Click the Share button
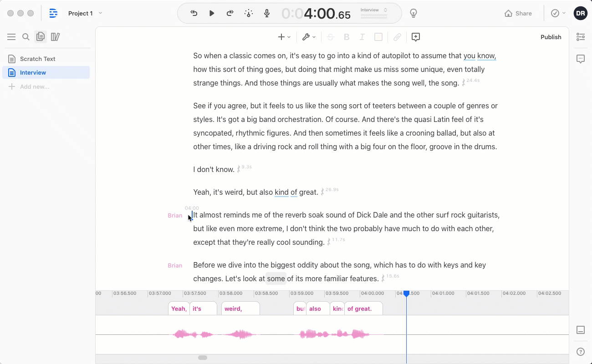Screen dimensions: 592x364 click(x=518, y=13)
